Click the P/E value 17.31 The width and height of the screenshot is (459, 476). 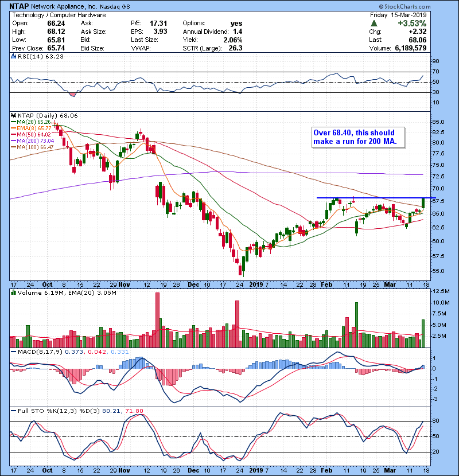[x=158, y=24]
